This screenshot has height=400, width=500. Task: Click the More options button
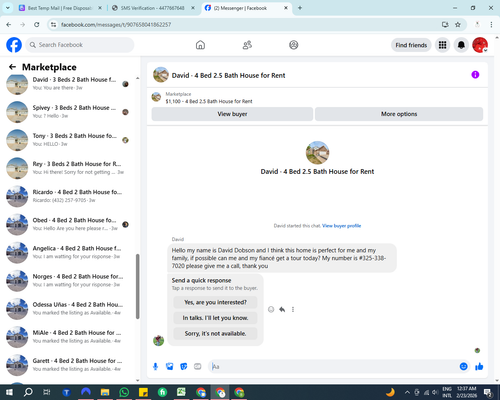click(x=399, y=114)
